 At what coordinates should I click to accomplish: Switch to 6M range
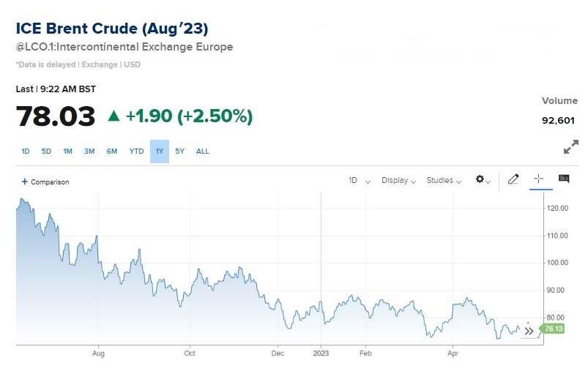pos(112,152)
